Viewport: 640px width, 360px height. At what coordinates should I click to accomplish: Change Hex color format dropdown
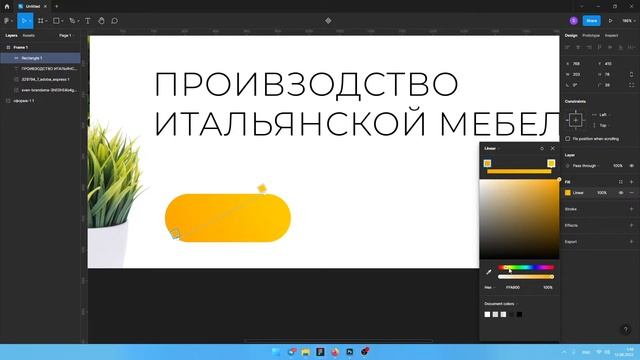pyautogui.click(x=489, y=287)
